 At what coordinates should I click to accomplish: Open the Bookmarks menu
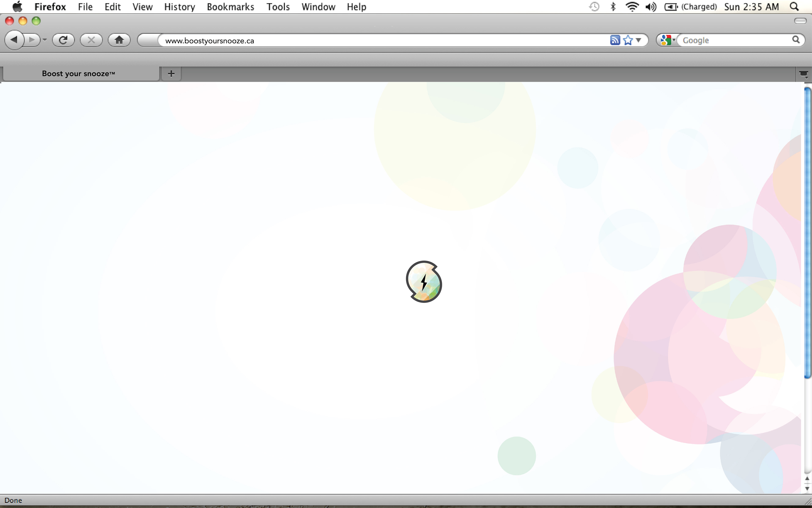coord(230,7)
